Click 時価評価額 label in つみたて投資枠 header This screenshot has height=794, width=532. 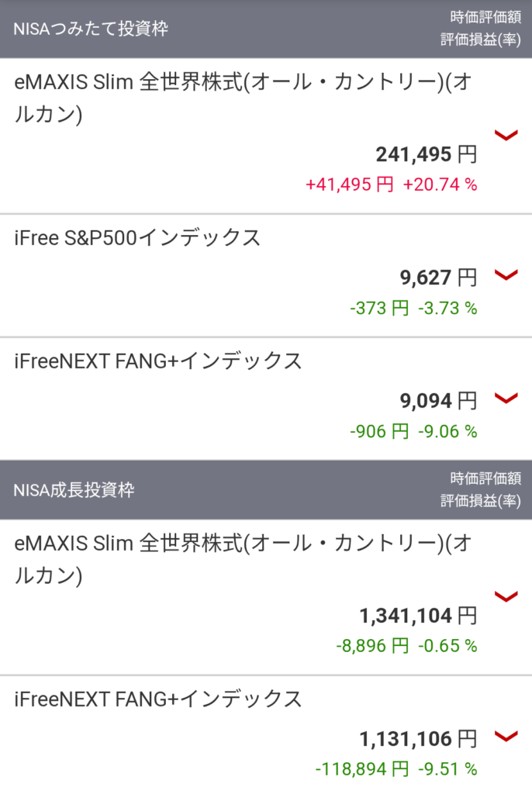tap(485, 17)
